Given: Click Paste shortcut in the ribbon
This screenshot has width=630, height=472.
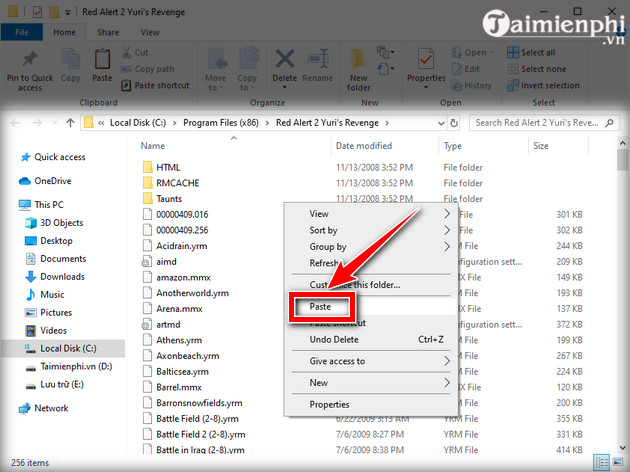Looking at the screenshot, I should coord(155,86).
